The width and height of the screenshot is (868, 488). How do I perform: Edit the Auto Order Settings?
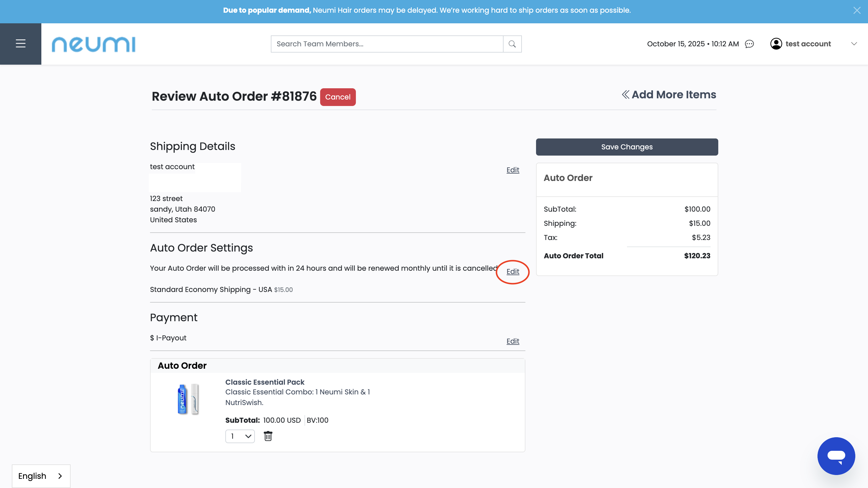pyautogui.click(x=512, y=271)
